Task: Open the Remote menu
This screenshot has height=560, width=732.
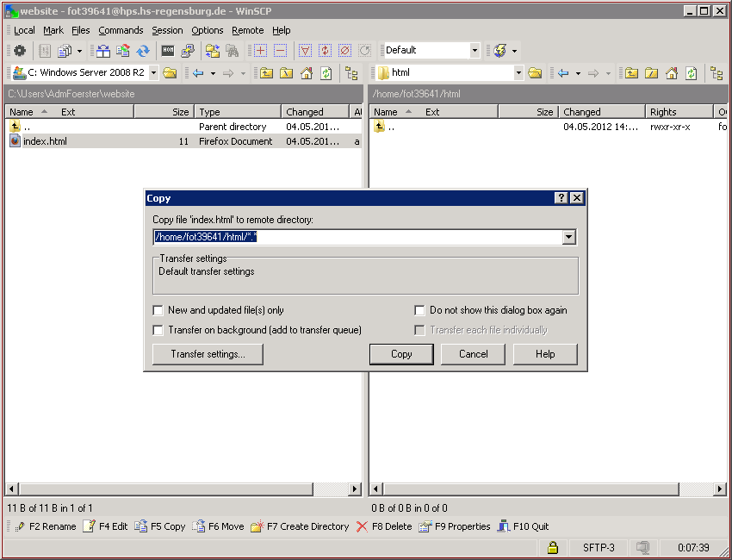Action: pyautogui.click(x=248, y=30)
